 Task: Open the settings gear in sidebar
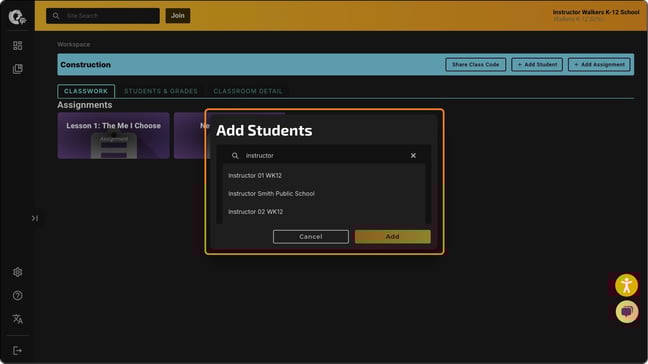pyautogui.click(x=17, y=272)
